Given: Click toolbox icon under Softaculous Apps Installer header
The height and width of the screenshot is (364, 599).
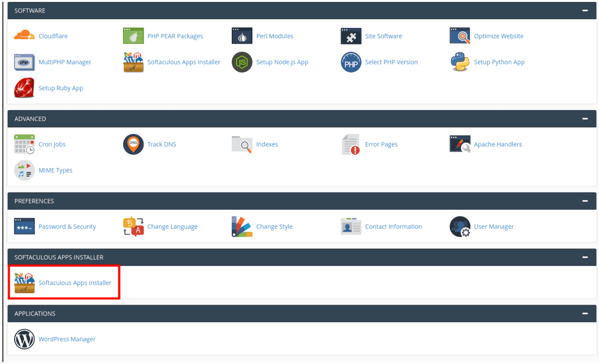Looking at the screenshot, I should coord(25,283).
